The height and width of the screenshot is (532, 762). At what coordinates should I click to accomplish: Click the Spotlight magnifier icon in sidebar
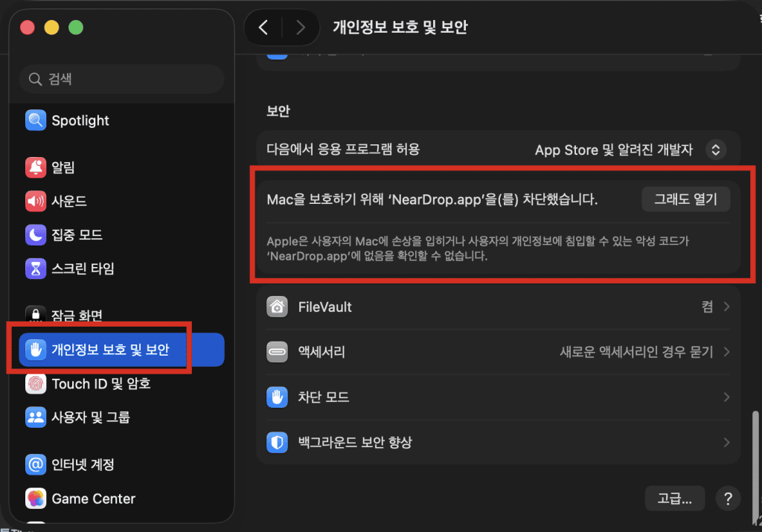36,120
